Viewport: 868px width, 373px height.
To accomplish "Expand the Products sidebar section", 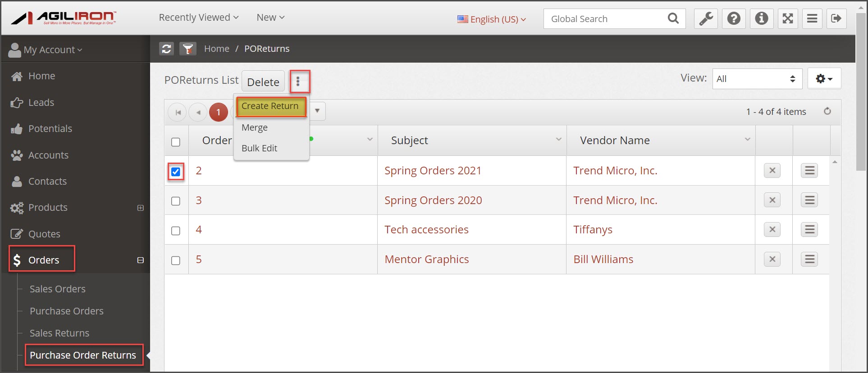I will [x=141, y=208].
